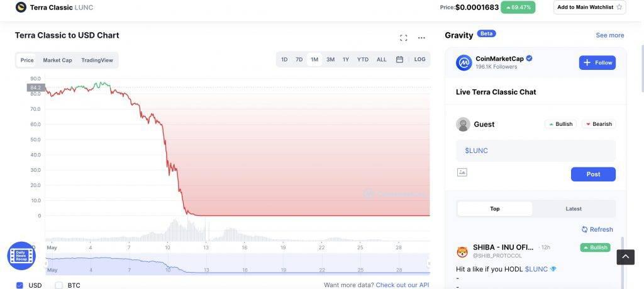Click the $LUNC chat input field

(x=535, y=151)
